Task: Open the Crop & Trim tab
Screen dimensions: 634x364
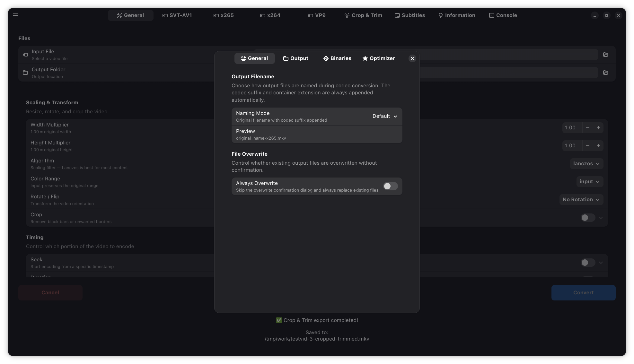Action: 363,15
